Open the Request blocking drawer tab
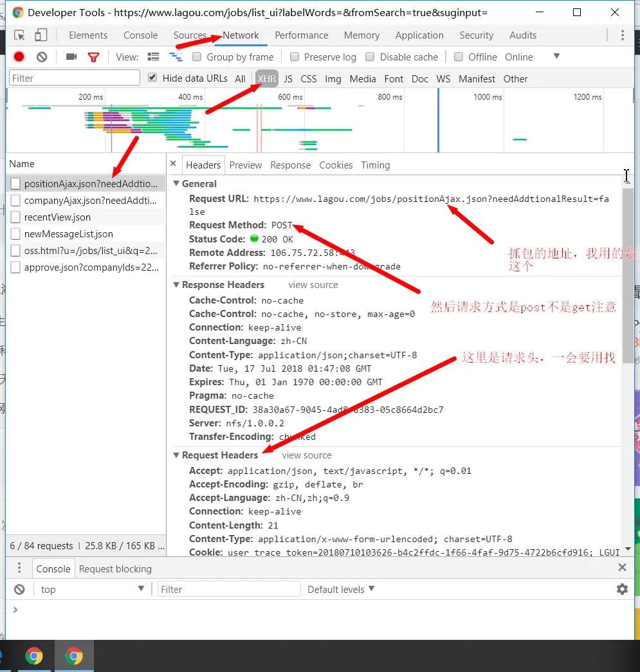The image size is (640, 672). 115,568
